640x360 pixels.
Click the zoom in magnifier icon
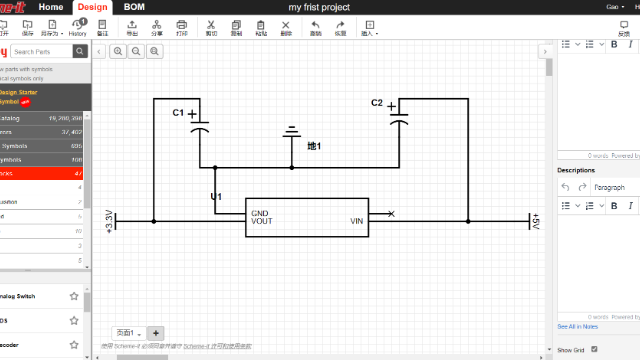(x=118, y=51)
